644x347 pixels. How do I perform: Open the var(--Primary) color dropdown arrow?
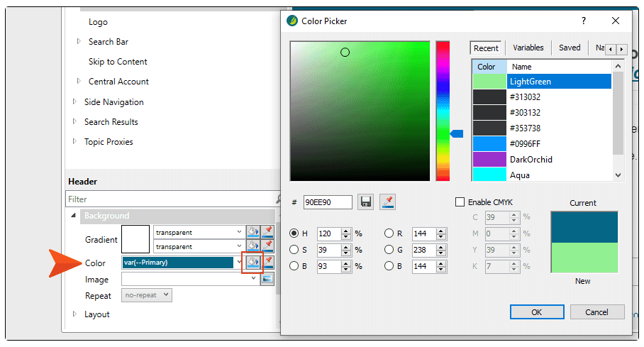pyautogui.click(x=240, y=262)
